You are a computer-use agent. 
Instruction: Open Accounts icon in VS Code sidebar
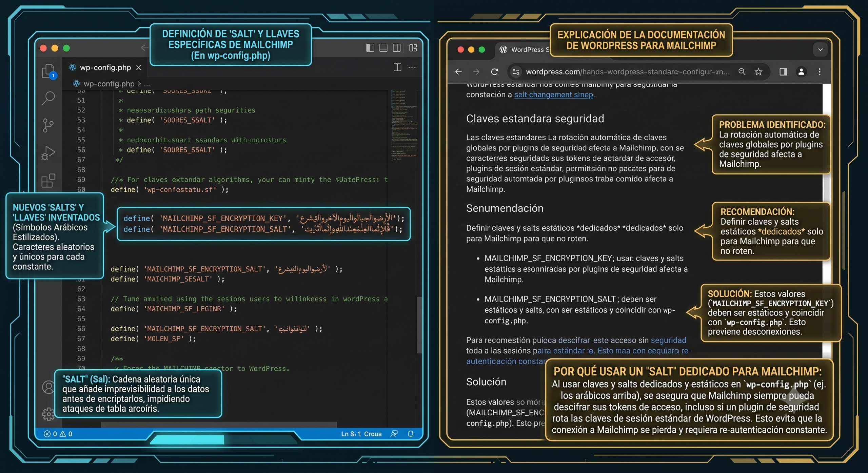(x=48, y=387)
